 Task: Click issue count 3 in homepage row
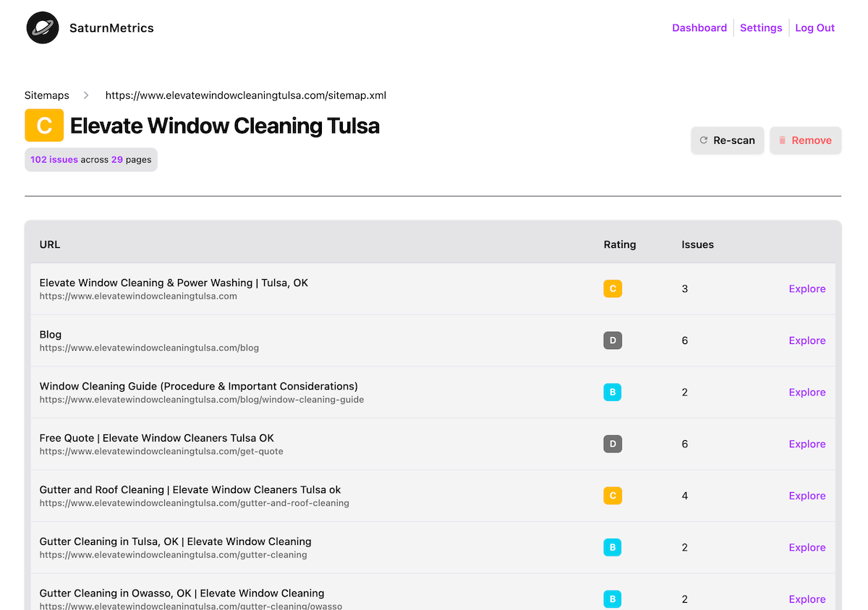coord(685,289)
